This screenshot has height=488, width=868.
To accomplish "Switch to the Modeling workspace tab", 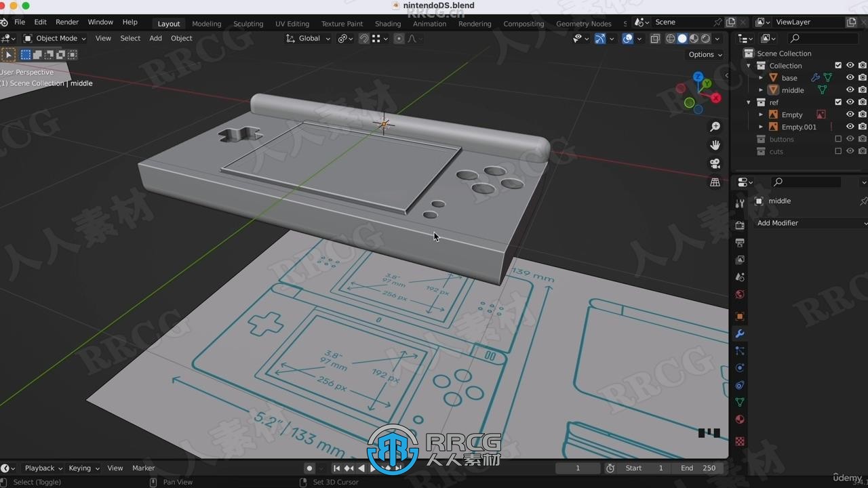I will point(206,24).
